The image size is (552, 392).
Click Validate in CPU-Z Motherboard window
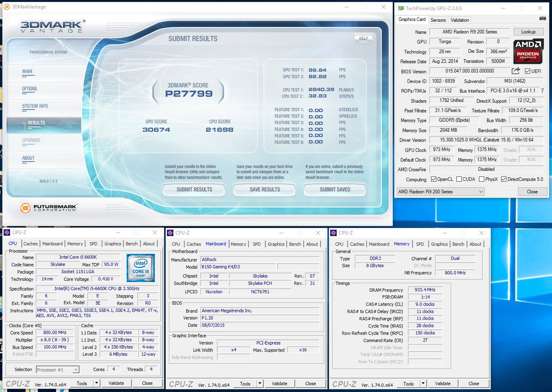click(x=279, y=384)
